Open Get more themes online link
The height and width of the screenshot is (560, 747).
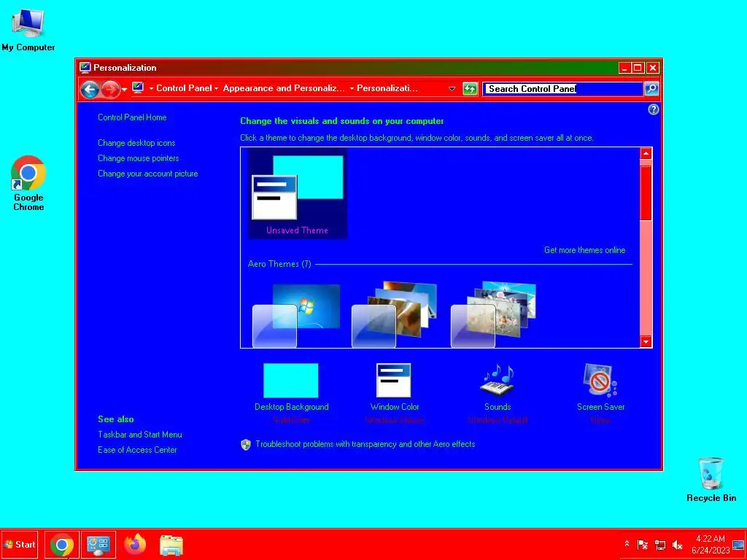pyautogui.click(x=584, y=250)
